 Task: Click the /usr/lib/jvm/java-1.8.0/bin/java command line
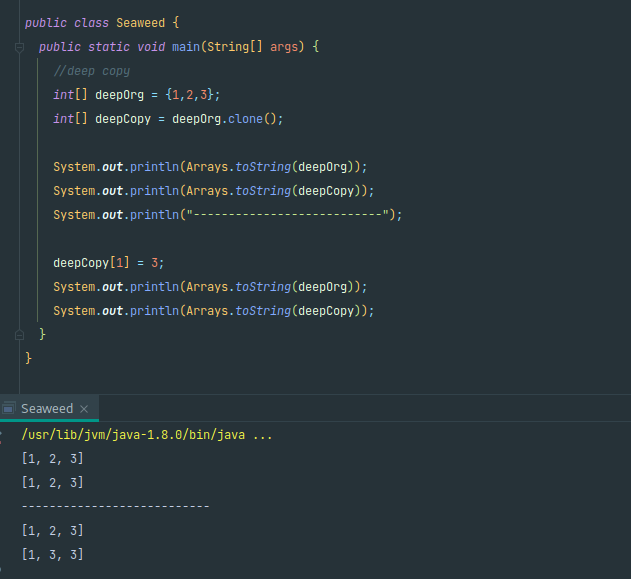click(147, 435)
